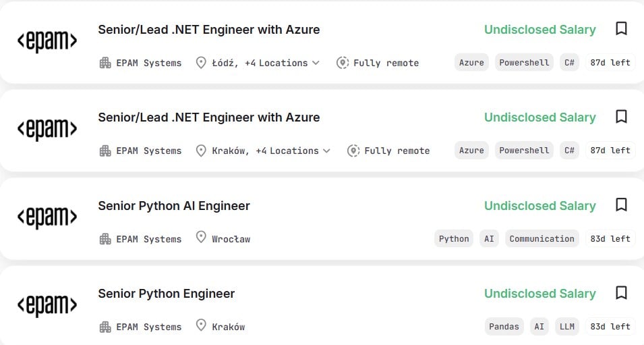
Task: Bookmark the Senior Python Engineer listing
Action: click(622, 293)
